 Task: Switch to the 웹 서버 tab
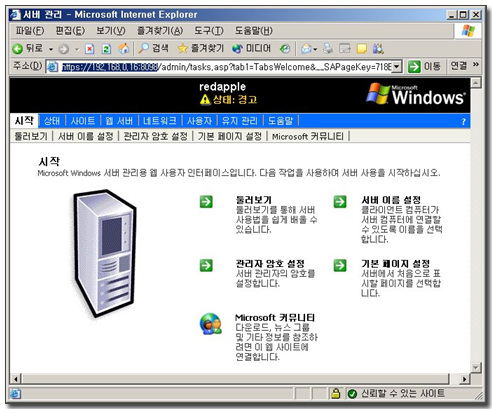pos(119,121)
